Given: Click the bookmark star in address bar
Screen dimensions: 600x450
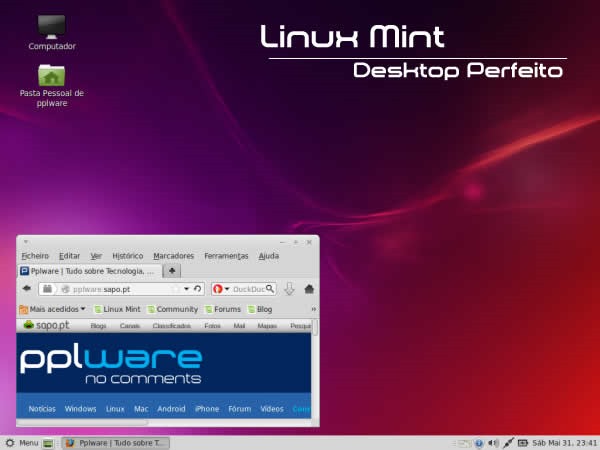Looking at the screenshot, I should click(x=176, y=289).
